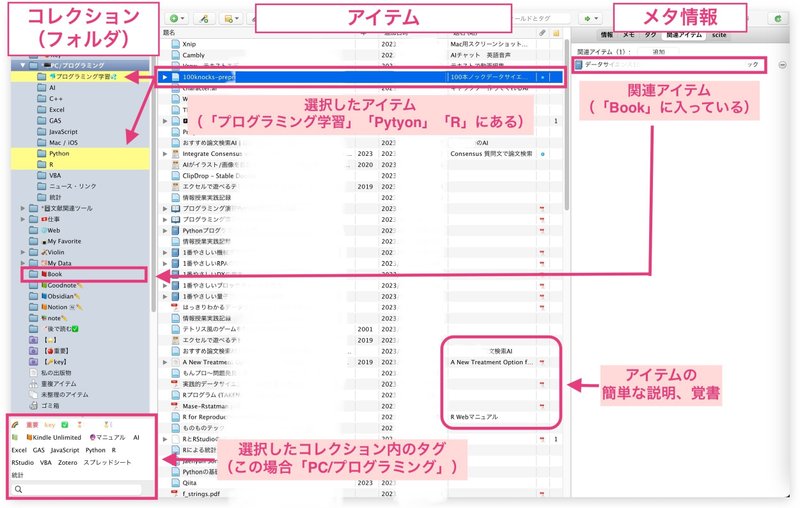Click the magic wand add-by-identifier icon
Viewport: 800px width, 508px height.
[204, 18]
